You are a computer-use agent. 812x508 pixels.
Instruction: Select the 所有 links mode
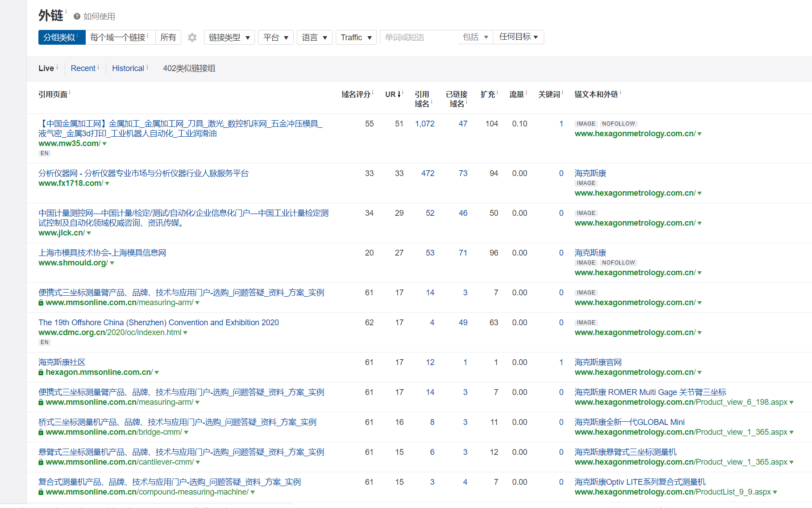(x=168, y=38)
